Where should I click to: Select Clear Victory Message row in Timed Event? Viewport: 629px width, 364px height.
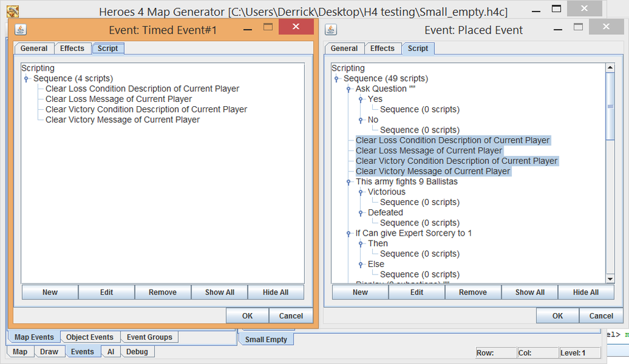[x=122, y=120]
